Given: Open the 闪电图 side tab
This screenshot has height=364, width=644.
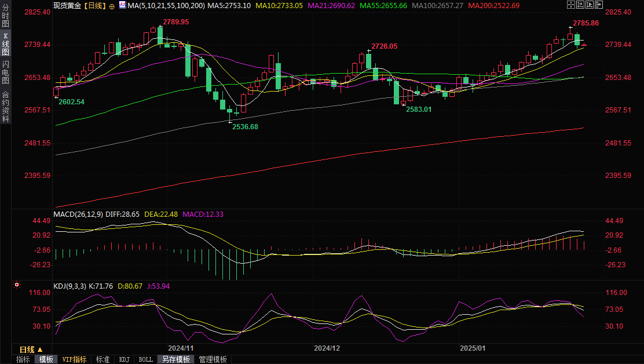Looking at the screenshot, I should [x=5, y=72].
